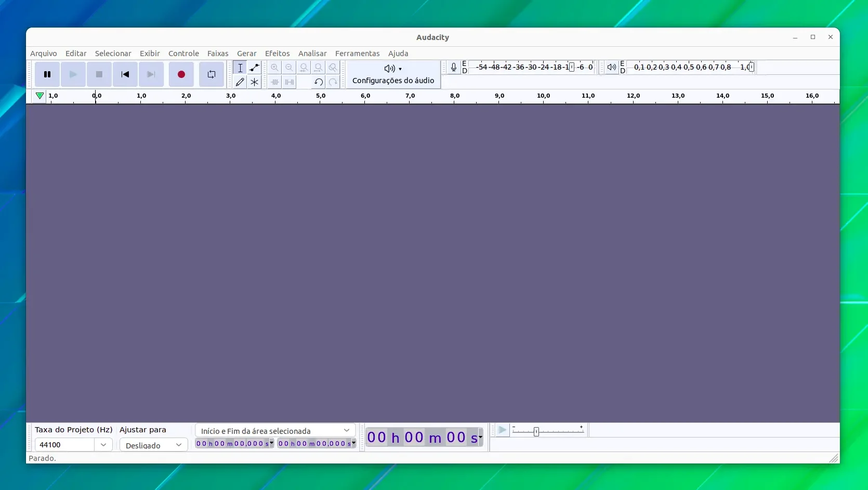Select the Envelope tool
This screenshot has height=490, width=868.
(x=254, y=68)
